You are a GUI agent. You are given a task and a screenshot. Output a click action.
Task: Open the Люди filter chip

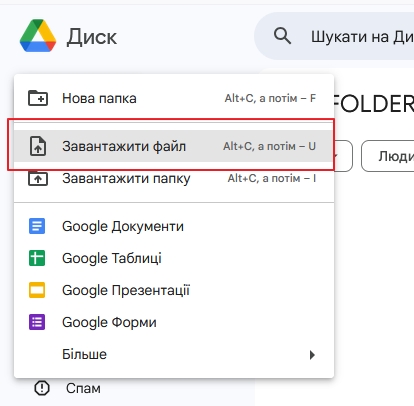pos(388,156)
